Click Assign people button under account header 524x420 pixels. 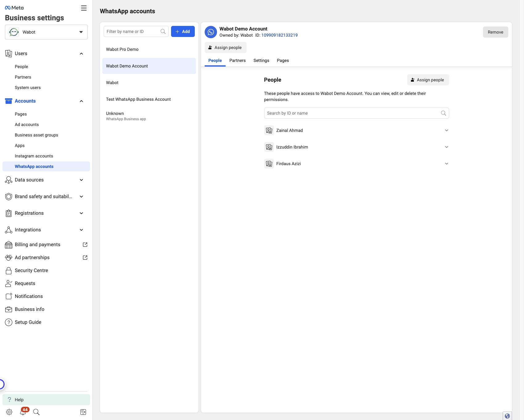point(226,47)
